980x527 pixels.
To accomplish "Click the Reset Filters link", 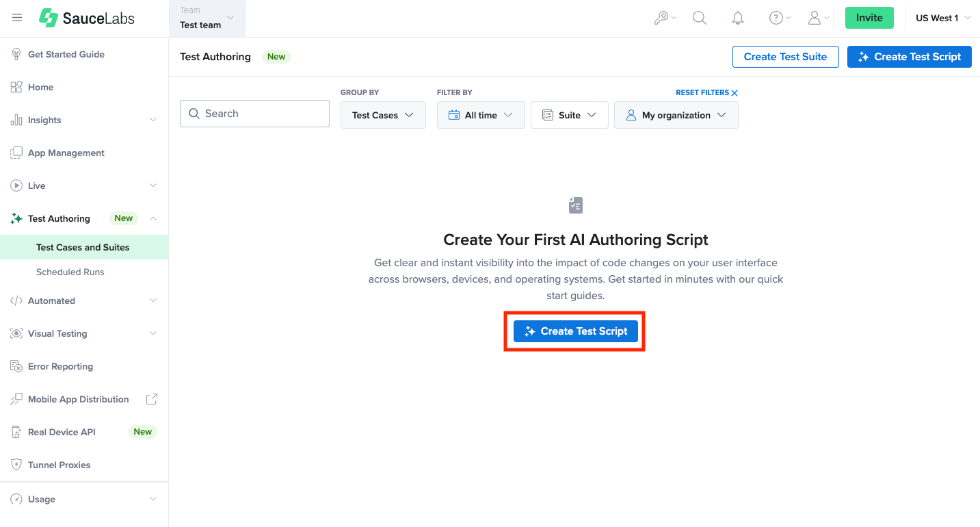I will [x=706, y=92].
